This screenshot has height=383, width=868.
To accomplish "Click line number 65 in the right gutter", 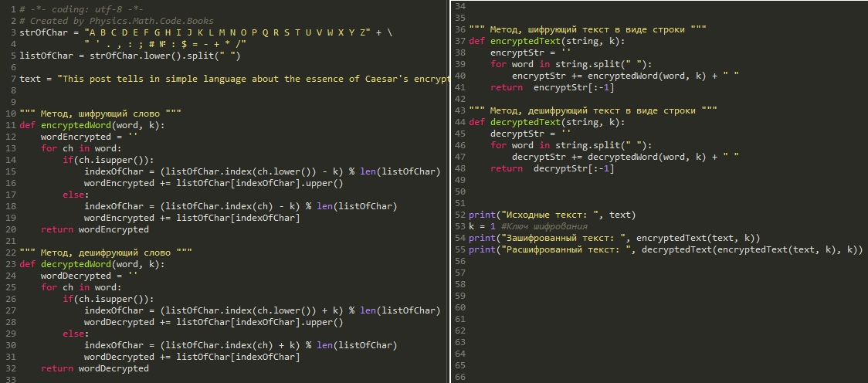I will 460,365.
